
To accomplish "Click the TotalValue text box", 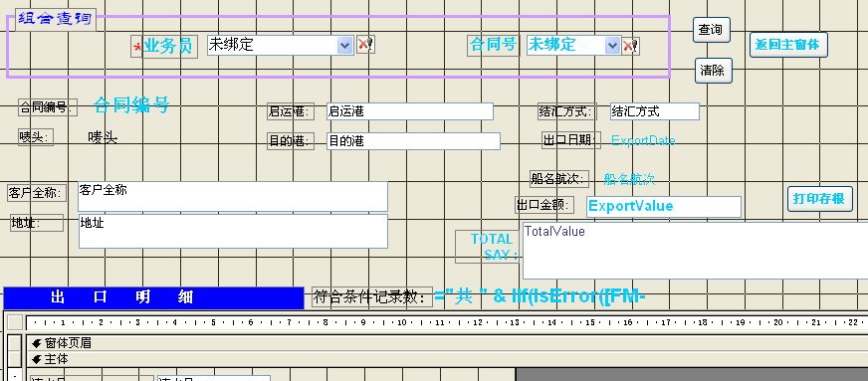I will point(695,251).
